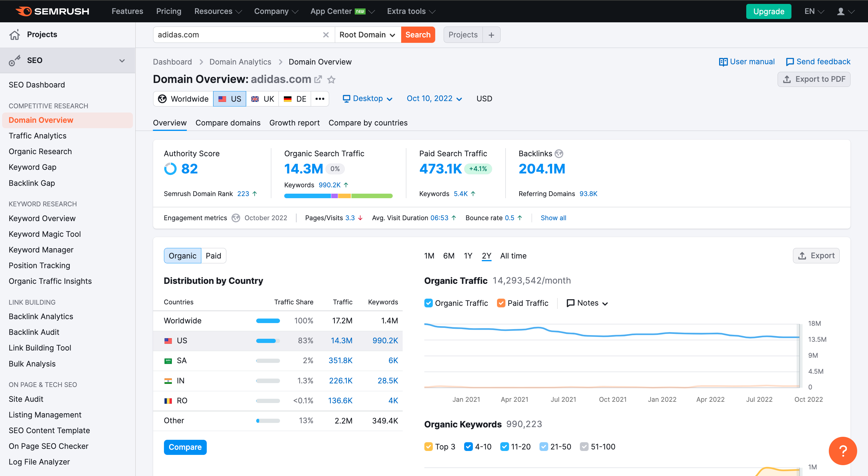Click the Engagement metrics globe icon
Screen dimensions: 868x476
[236, 218]
